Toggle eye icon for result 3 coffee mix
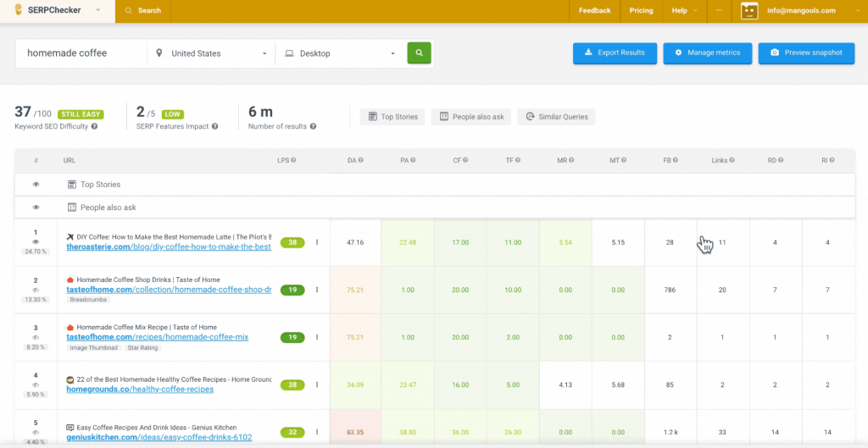 [36, 336]
